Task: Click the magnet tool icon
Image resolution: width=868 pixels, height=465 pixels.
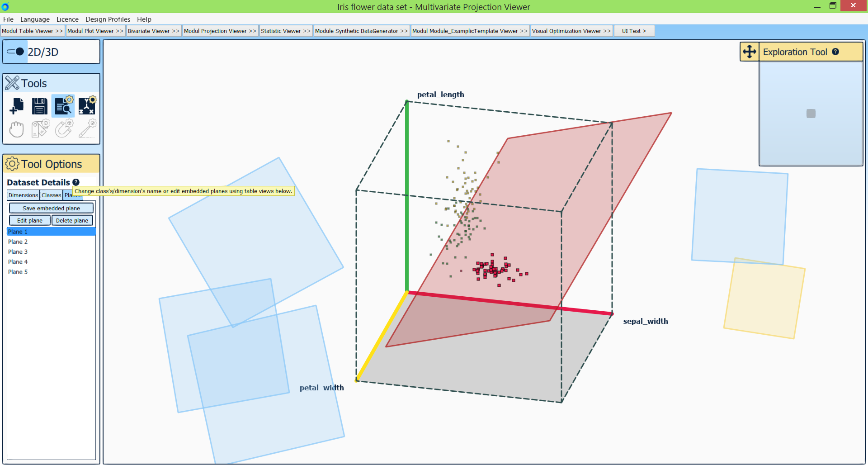Action: tap(63, 129)
